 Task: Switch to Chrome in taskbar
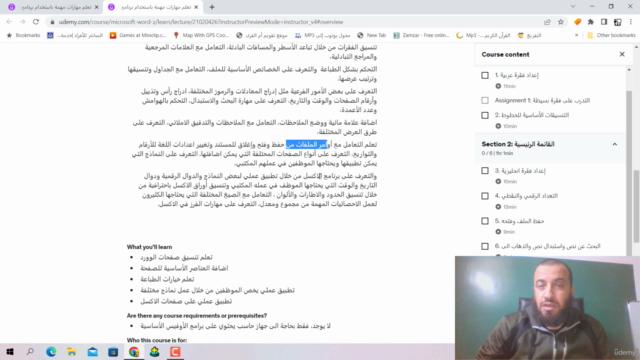click(x=134, y=351)
